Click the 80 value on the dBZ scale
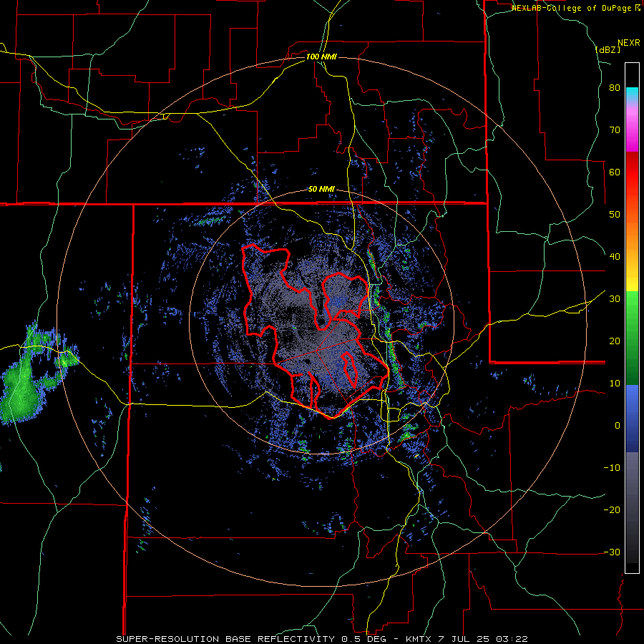Screen dimensions: 644x644 (x=615, y=88)
